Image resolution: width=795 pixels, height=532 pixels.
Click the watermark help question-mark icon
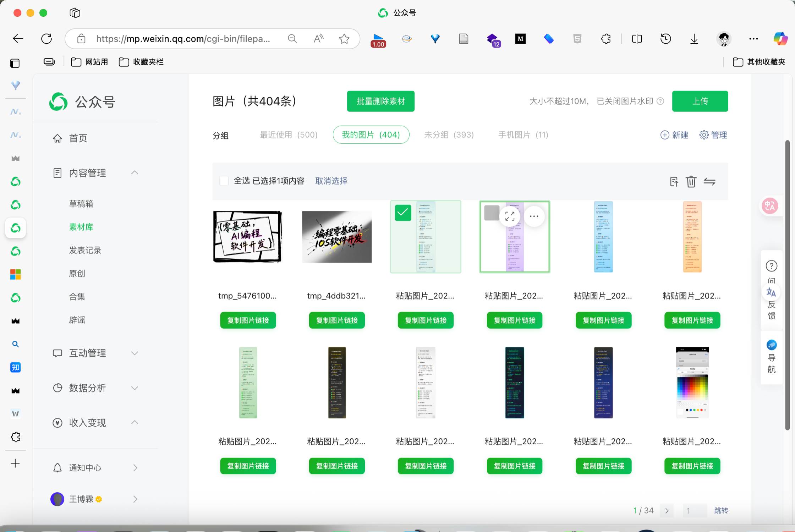[660, 102]
